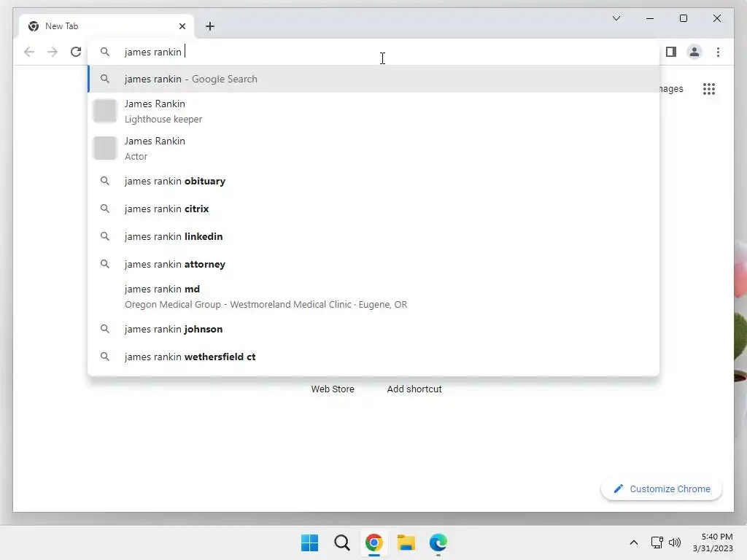Open the Chrome profile avatar menu

pos(694,52)
